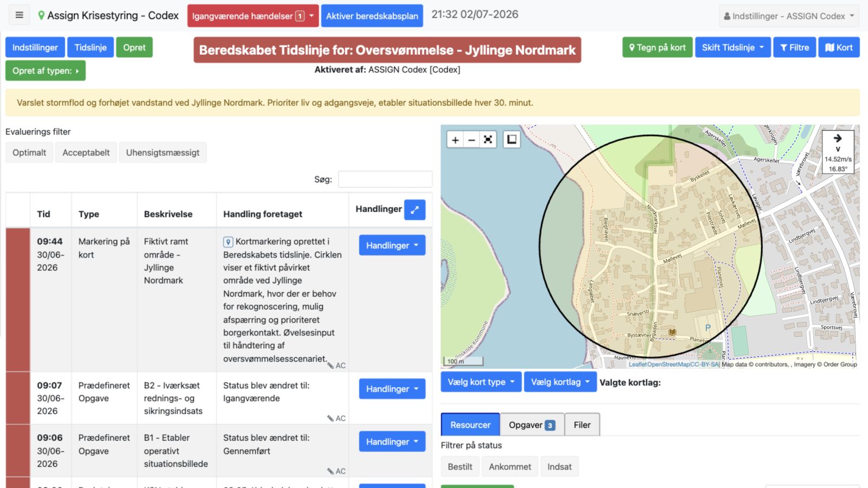This screenshot has width=868, height=488.
Task: Open Vælg kort type dropdown
Action: [481, 382]
